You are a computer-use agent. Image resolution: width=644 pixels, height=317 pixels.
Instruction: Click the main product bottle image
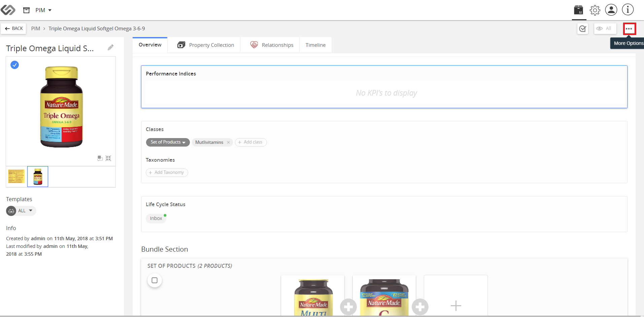pos(61,107)
